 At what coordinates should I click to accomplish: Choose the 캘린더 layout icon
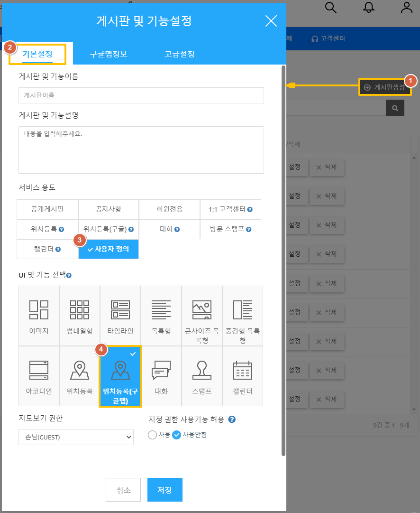click(243, 371)
